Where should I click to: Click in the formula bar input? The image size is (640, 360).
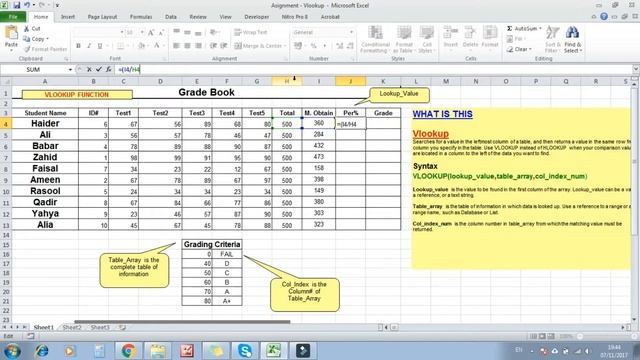373,70
